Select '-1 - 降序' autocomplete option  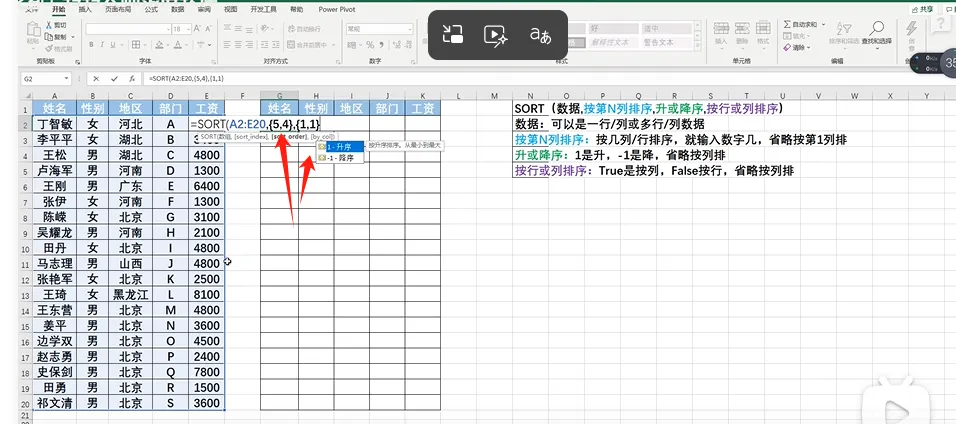pyautogui.click(x=340, y=157)
